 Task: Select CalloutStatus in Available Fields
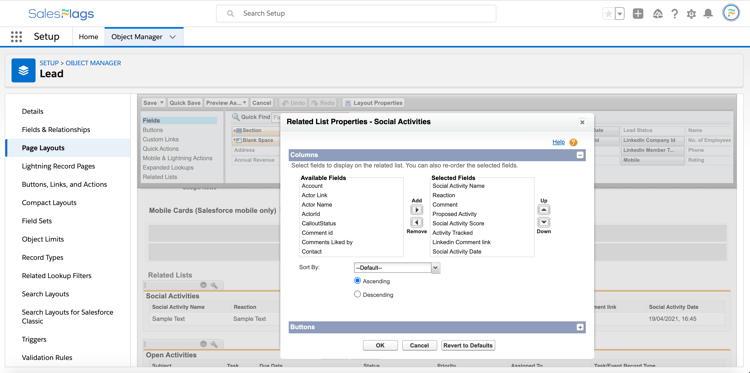click(x=319, y=223)
